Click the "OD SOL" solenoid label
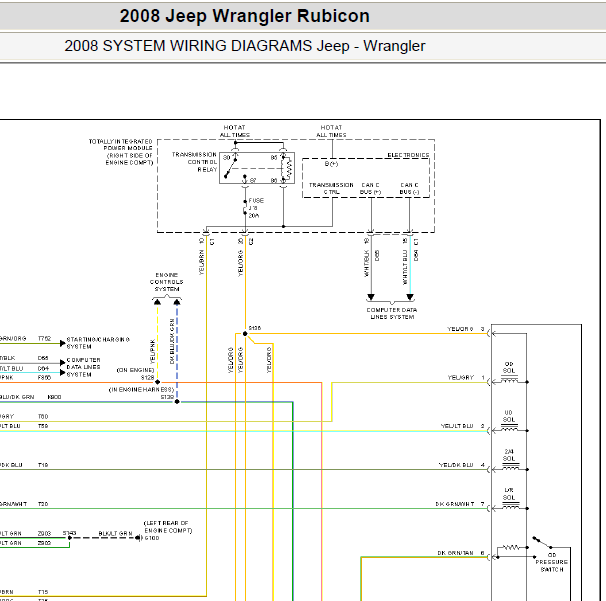606x601 pixels. coord(509,367)
